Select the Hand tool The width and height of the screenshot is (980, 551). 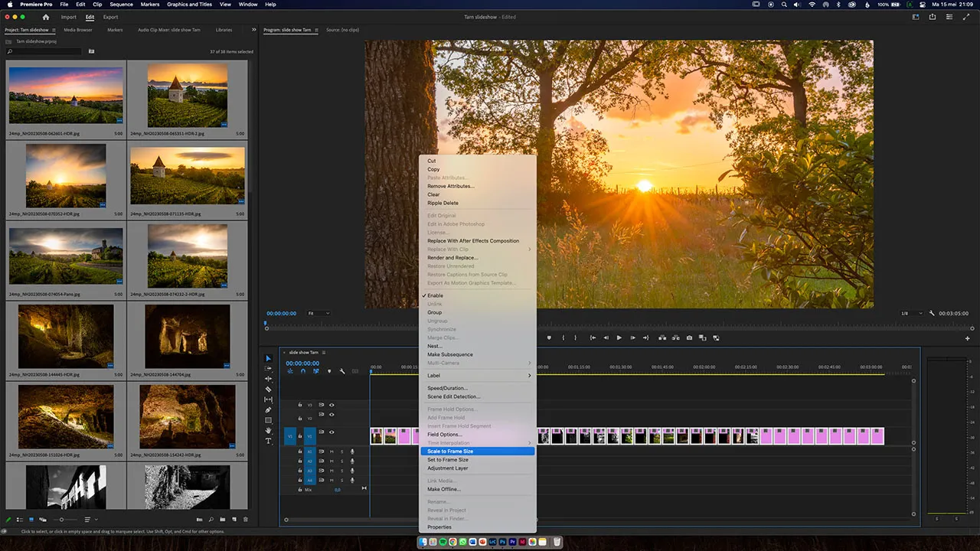[268, 431]
